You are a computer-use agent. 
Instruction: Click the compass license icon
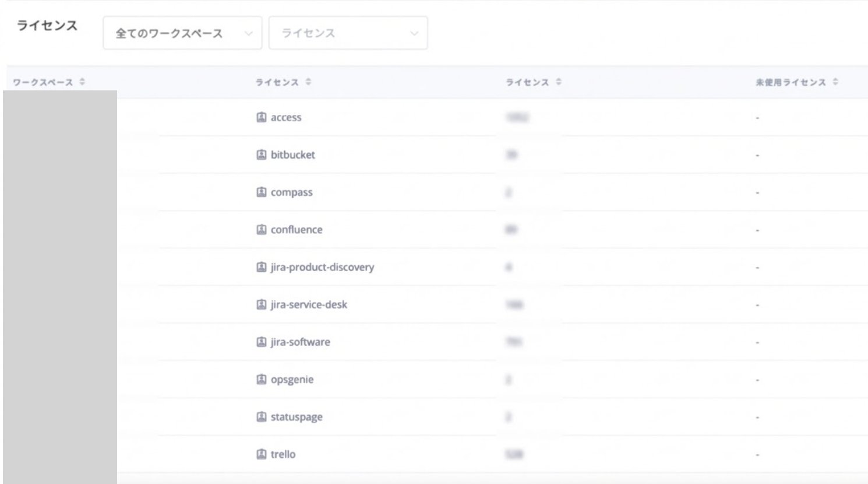pos(262,192)
